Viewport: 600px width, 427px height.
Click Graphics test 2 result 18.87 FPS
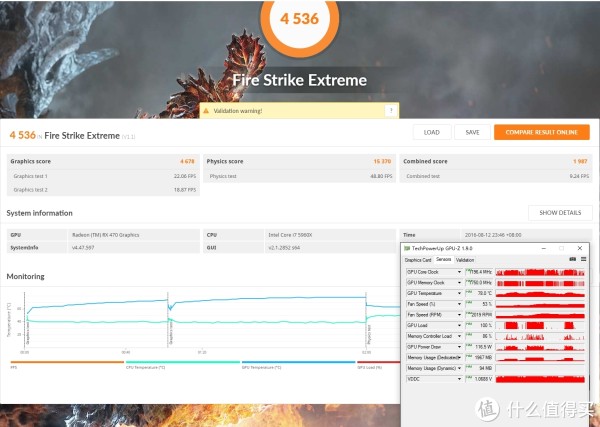click(x=185, y=190)
